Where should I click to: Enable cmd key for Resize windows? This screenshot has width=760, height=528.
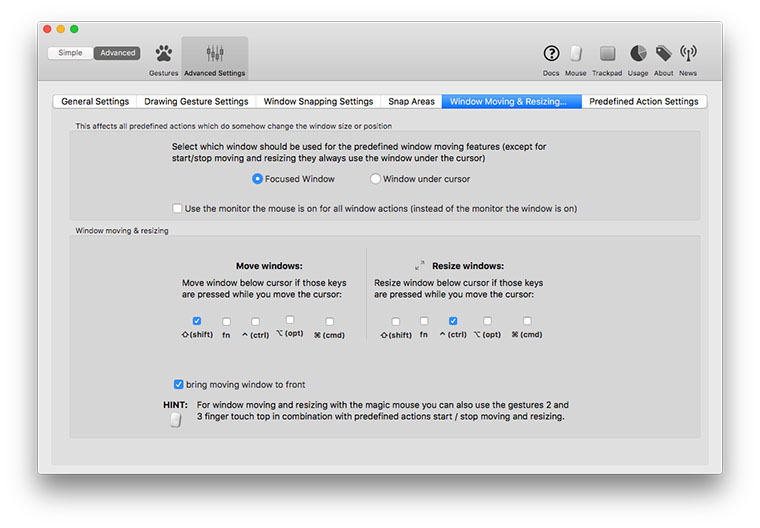tap(527, 321)
